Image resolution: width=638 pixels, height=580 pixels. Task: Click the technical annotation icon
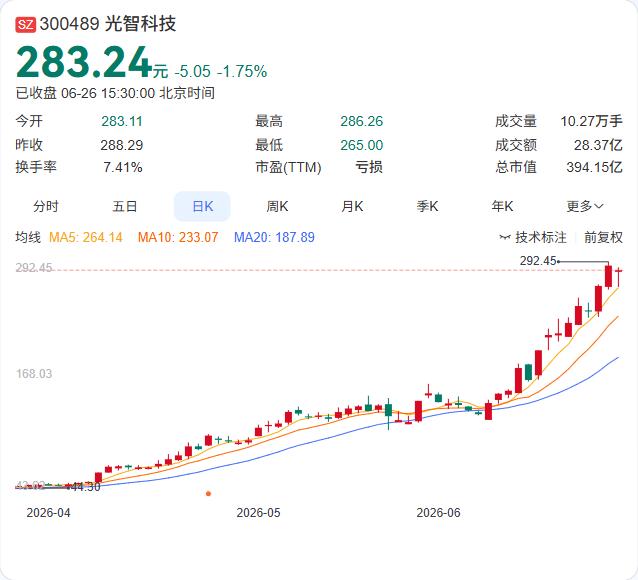point(505,237)
